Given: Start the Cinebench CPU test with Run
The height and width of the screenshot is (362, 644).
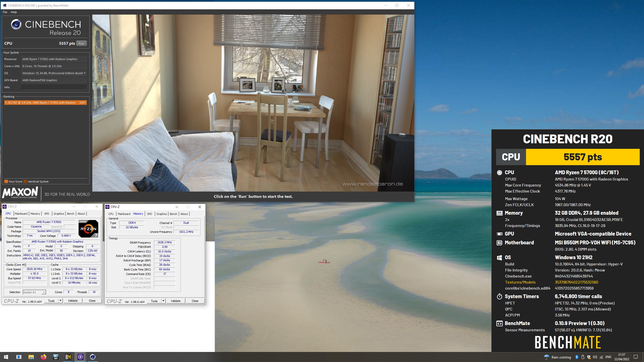Looking at the screenshot, I should click(82, 43).
